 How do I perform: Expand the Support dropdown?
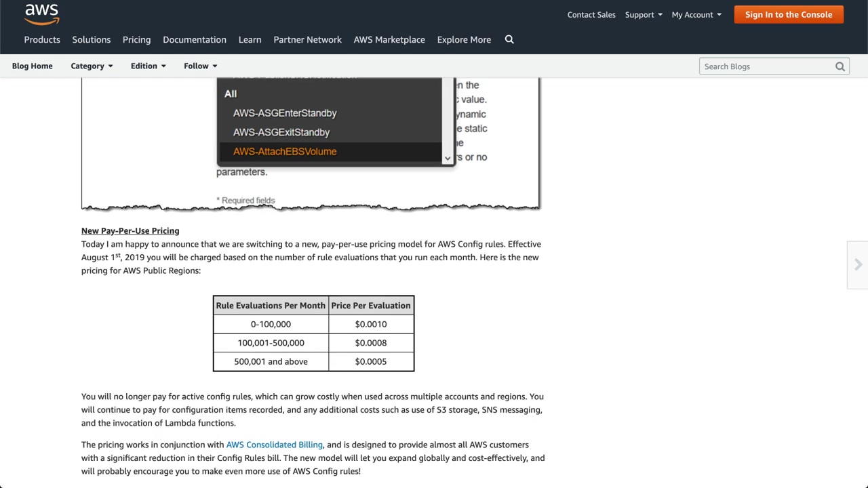[644, 14]
